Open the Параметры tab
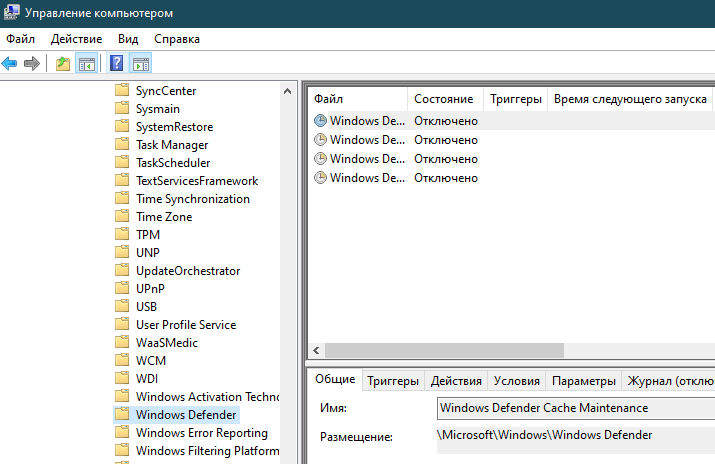 tap(584, 381)
